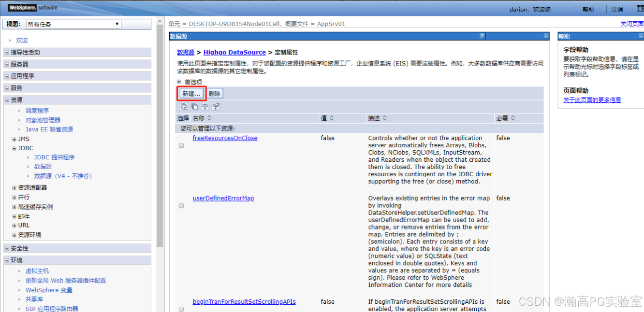Open Highgo DataSource breadcrumb link

coord(234,52)
